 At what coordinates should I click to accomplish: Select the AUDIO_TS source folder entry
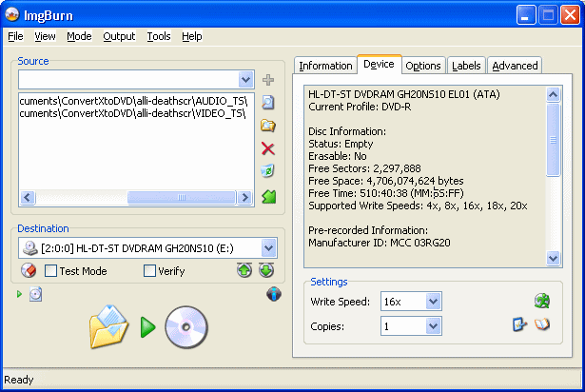[133, 101]
